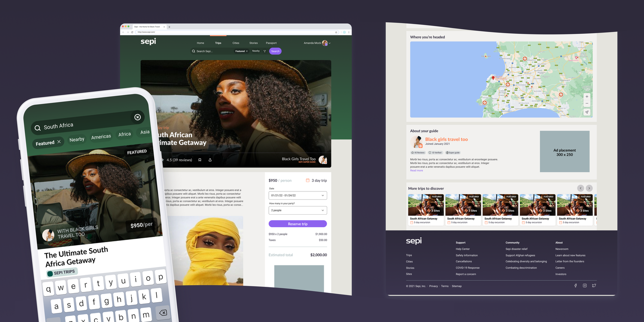Open the Sitemap link in the footer

[x=457, y=286]
